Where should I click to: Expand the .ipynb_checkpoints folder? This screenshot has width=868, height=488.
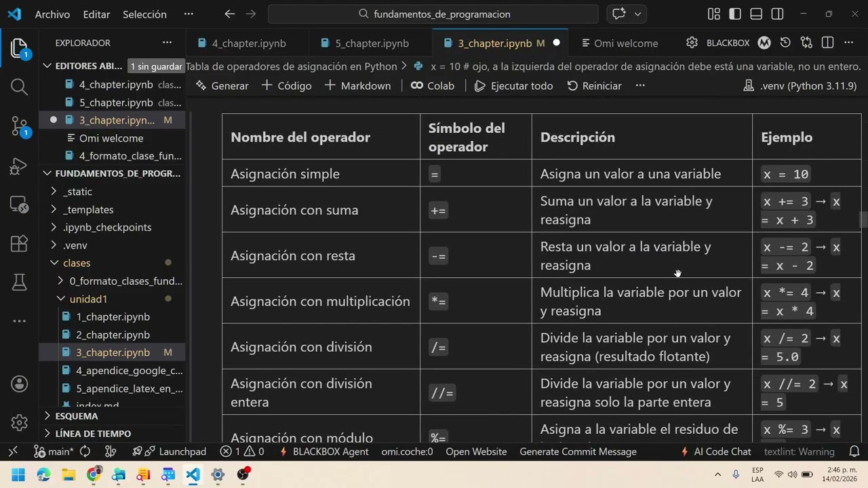coord(112,227)
